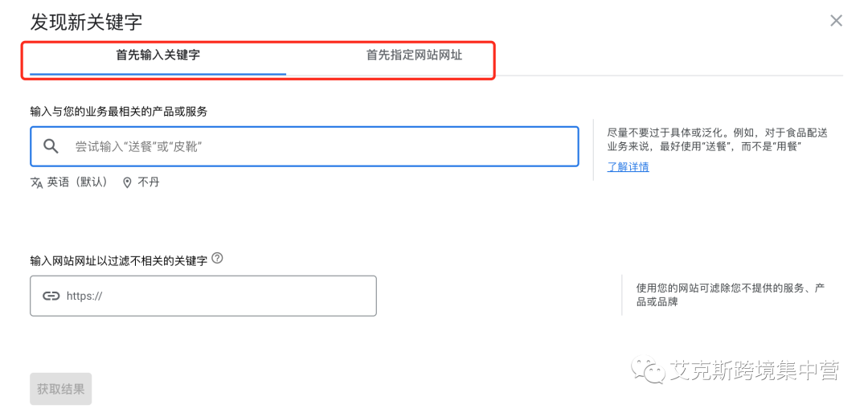The width and height of the screenshot is (868, 409).
Task: Click the help question mark icon
Action: click(x=218, y=259)
